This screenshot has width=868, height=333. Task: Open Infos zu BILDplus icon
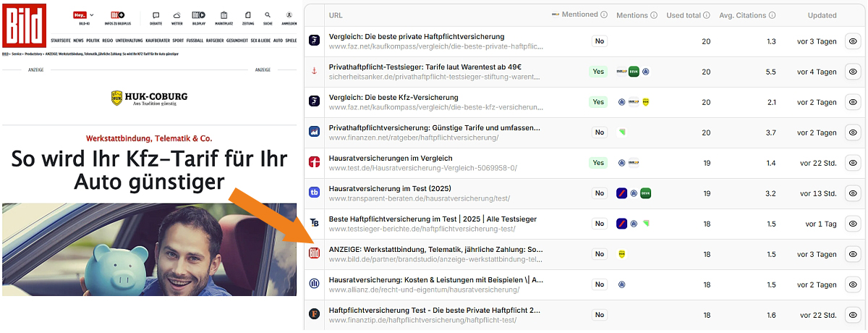pyautogui.click(x=116, y=14)
